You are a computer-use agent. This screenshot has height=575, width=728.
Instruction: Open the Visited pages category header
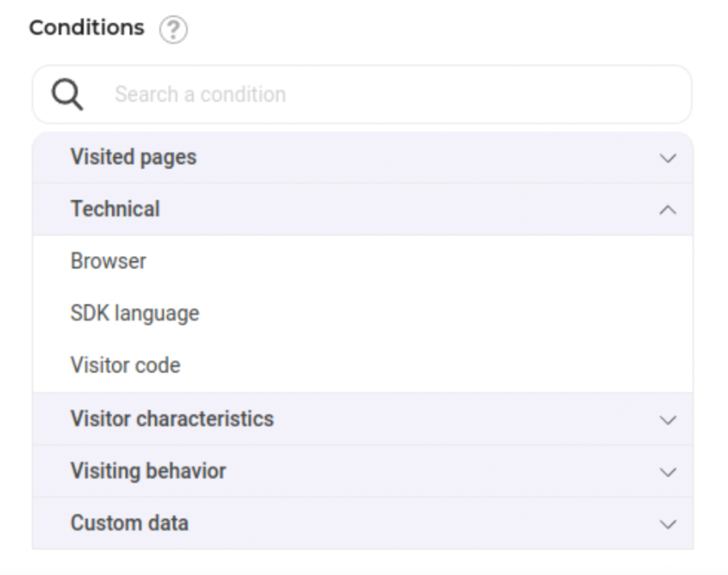coord(363,157)
